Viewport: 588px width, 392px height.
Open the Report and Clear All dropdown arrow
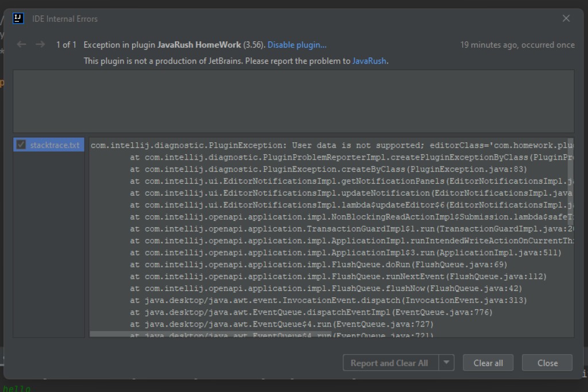click(446, 362)
